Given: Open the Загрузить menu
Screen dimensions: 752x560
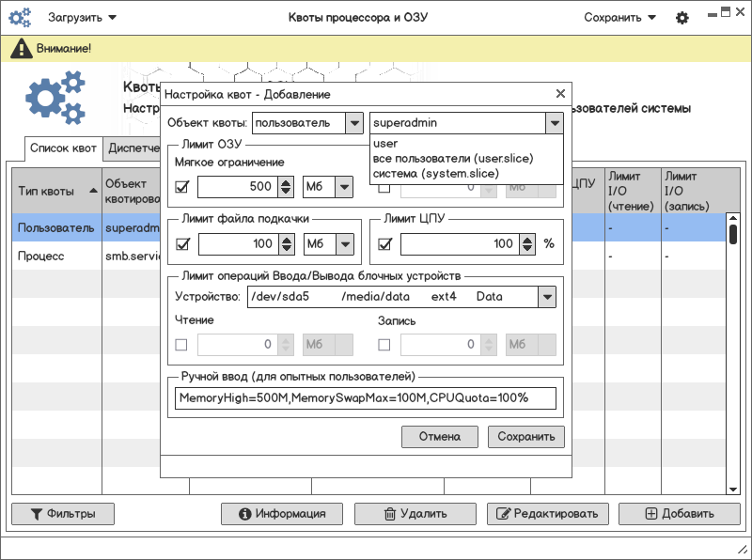Looking at the screenshot, I should point(82,18).
